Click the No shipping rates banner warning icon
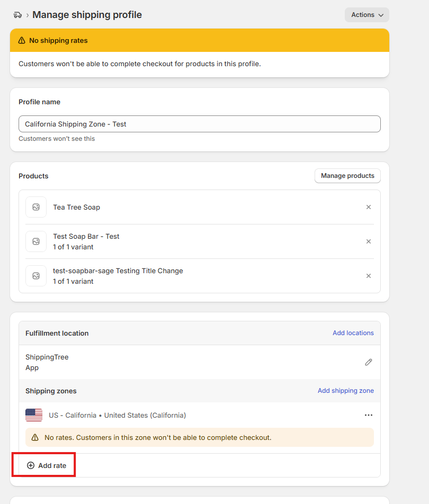The width and height of the screenshot is (429, 504). 22,40
